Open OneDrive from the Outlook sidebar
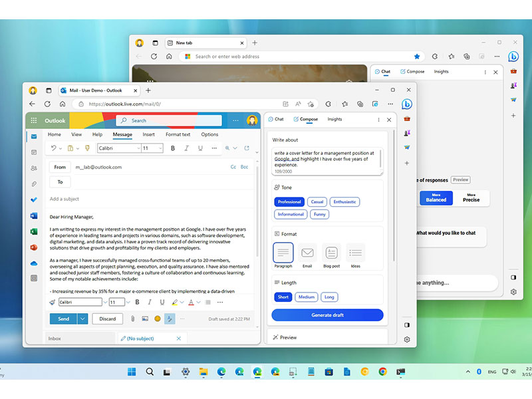 34,263
